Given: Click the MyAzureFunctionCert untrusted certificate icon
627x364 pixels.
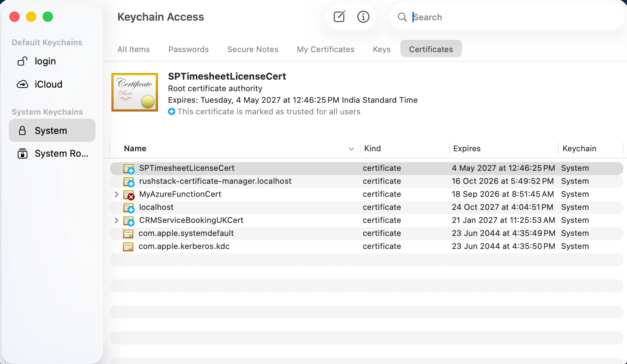Looking at the screenshot, I should pyautogui.click(x=129, y=195).
